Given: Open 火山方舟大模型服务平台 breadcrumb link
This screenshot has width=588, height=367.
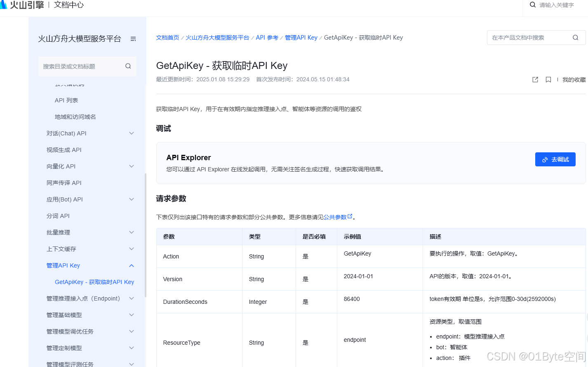Looking at the screenshot, I should (217, 38).
